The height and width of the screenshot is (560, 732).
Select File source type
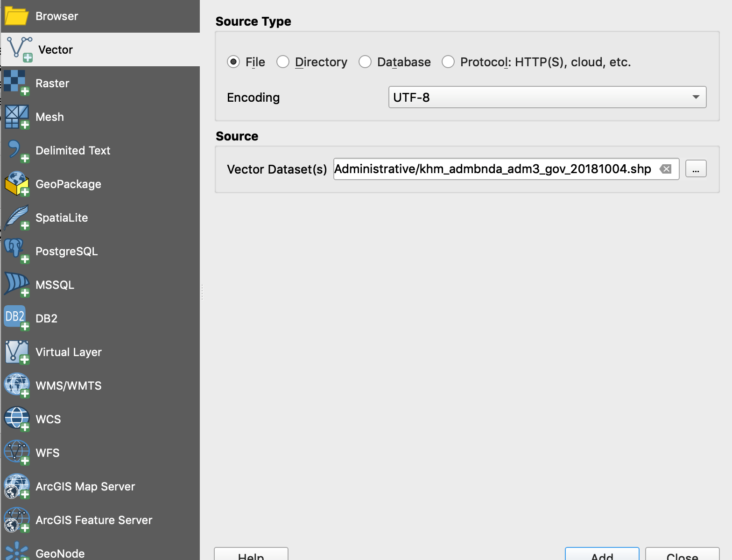pyautogui.click(x=233, y=62)
